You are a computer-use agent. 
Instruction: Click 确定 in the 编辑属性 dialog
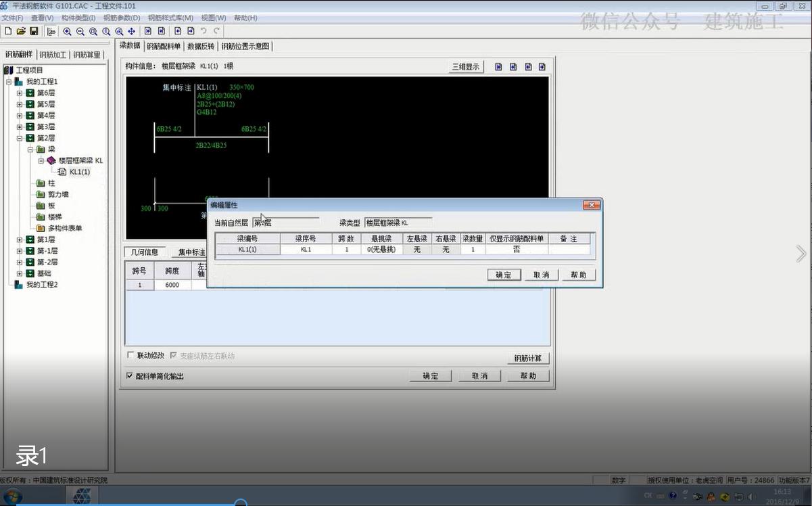pos(504,275)
